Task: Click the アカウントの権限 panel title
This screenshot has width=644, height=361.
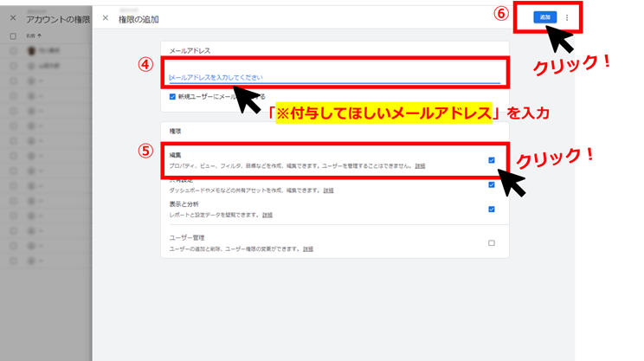Action: tap(58, 19)
